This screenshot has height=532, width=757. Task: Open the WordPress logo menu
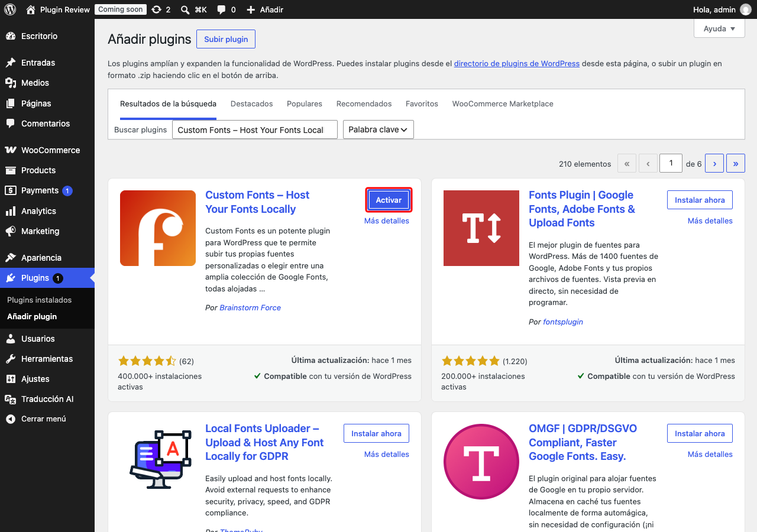point(10,9)
